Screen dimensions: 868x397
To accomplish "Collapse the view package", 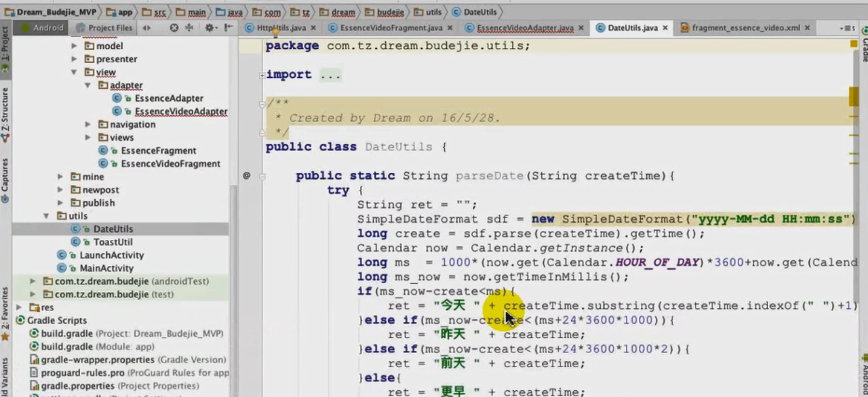I will click(x=75, y=72).
